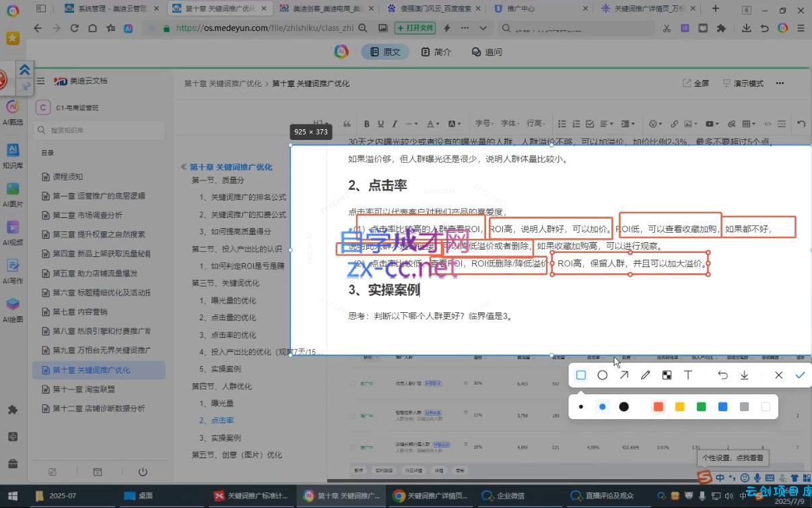
Task: Cancel the screenshot capture
Action: pos(778,375)
